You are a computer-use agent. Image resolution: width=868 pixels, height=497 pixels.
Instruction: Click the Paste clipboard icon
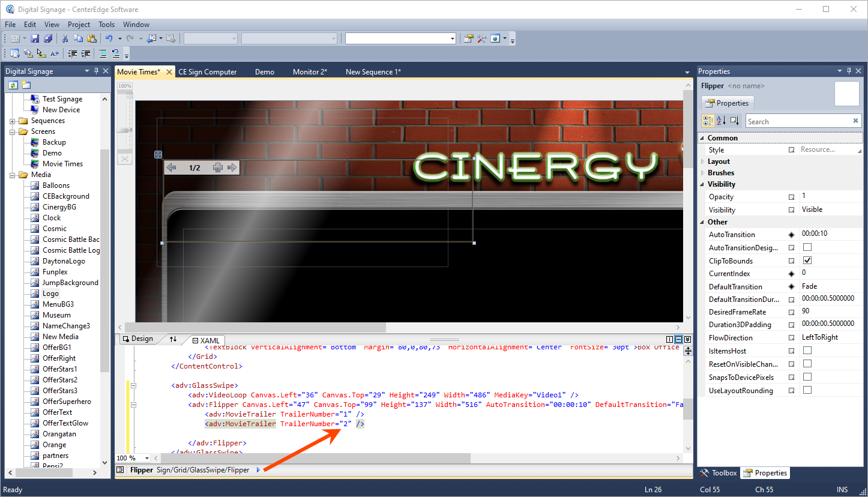(91, 39)
